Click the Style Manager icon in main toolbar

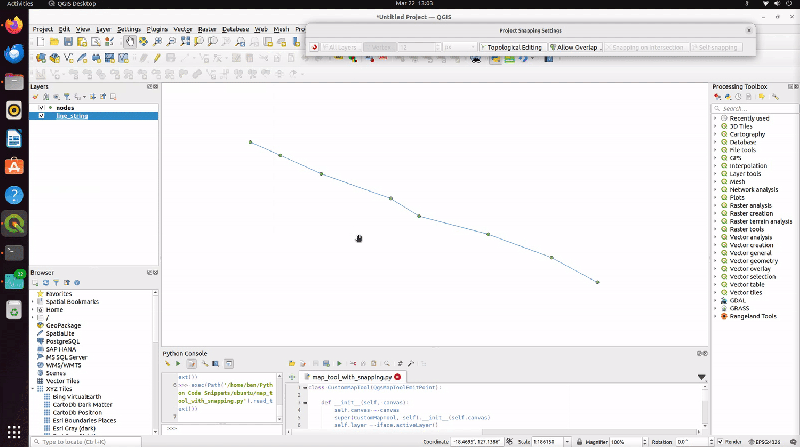coord(109,42)
